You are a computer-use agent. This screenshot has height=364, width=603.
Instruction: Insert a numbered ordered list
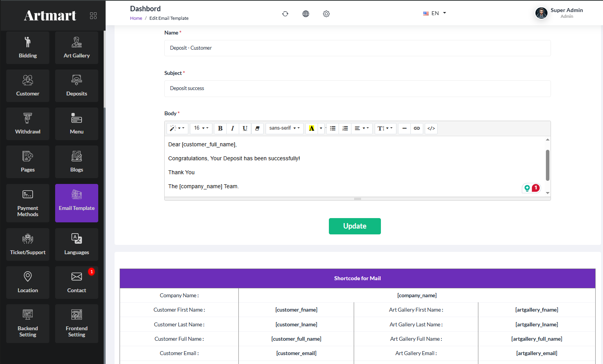point(345,128)
